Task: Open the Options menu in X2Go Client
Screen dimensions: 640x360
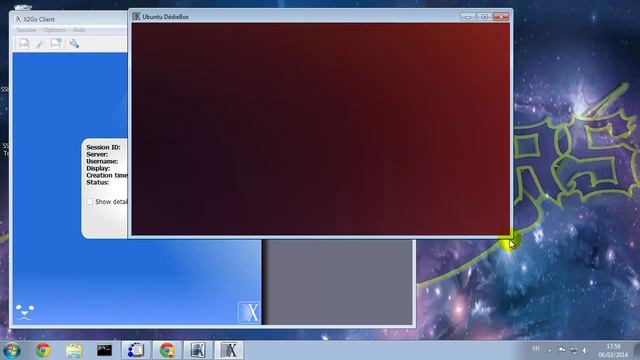Action: click(x=54, y=30)
